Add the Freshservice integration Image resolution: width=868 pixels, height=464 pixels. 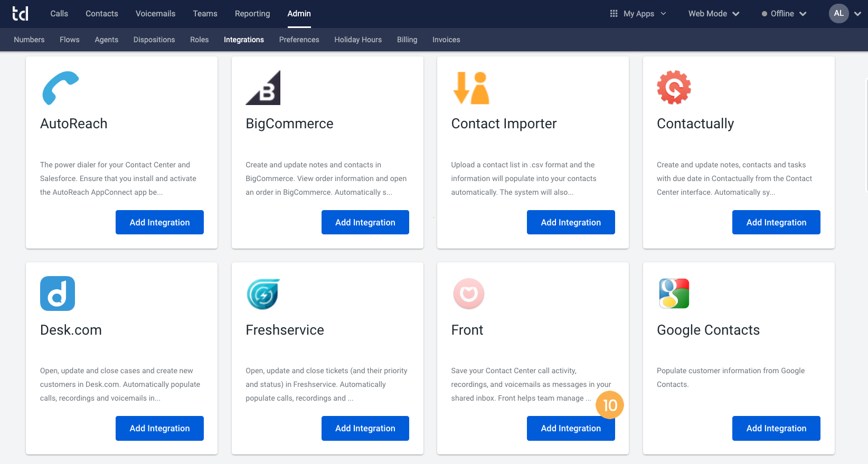(x=365, y=428)
